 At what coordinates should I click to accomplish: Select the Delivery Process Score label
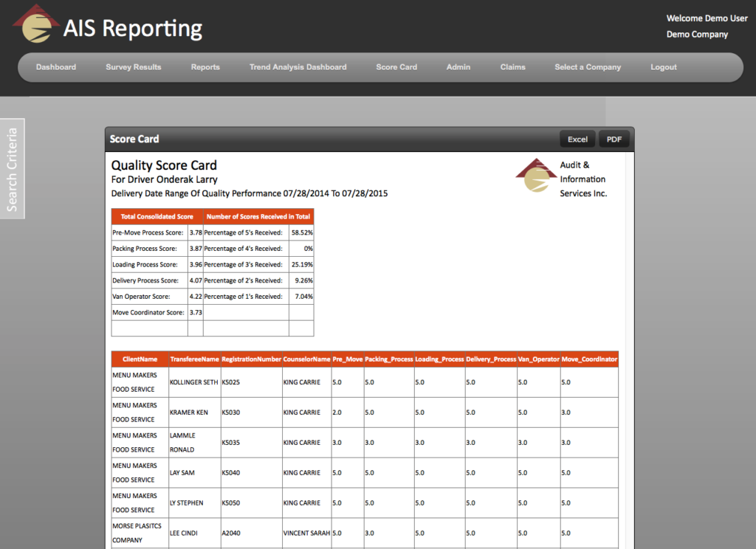tap(145, 280)
